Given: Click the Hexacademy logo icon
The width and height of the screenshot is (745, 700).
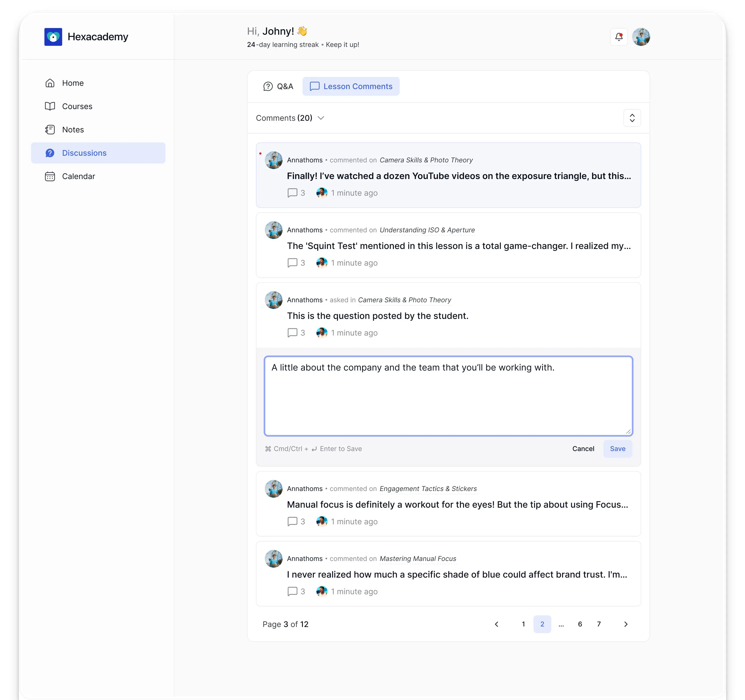Looking at the screenshot, I should [53, 37].
